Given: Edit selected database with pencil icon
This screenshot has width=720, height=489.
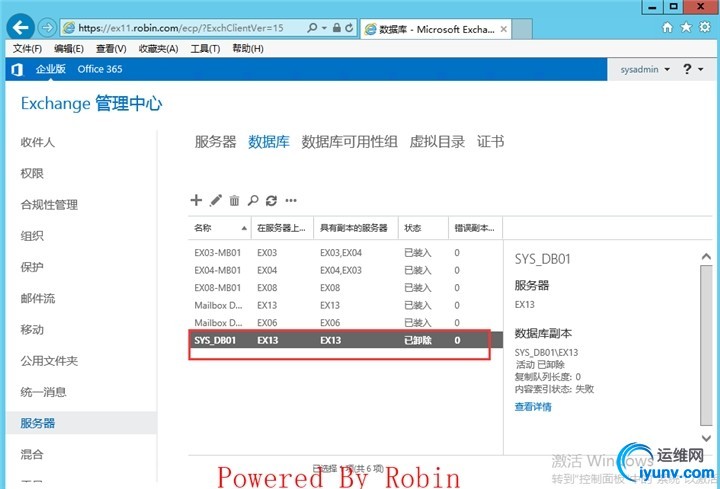Looking at the screenshot, I should (x=215, y=200).
